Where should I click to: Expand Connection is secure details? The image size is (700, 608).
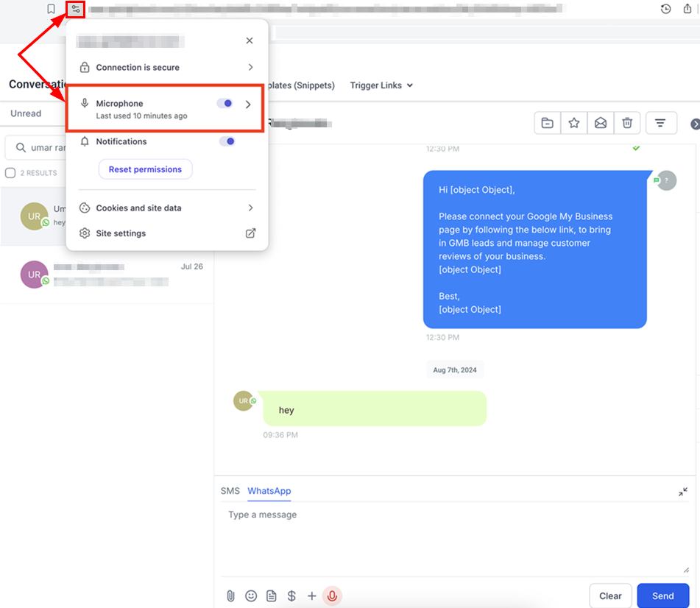pyautogui.click(x=167, y=68)
